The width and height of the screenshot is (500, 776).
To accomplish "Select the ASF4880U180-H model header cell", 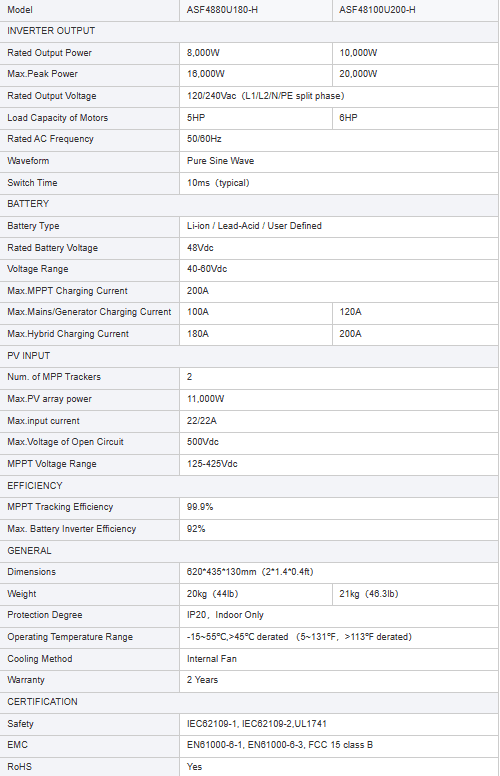I will point(256,10).
